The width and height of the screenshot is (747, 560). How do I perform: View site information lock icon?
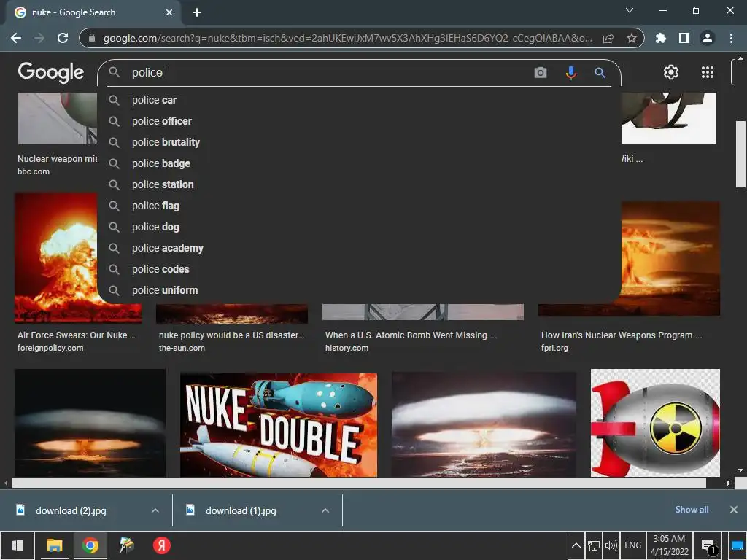(92, 38)
